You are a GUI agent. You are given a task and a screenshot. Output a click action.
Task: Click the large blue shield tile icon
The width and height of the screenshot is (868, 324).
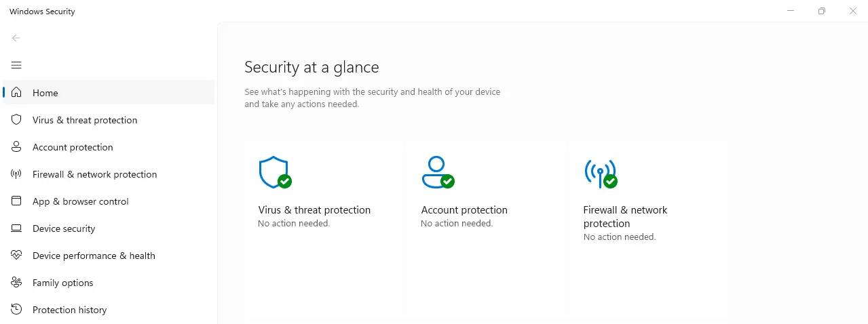pyautogui.click(x=273, y=172)
